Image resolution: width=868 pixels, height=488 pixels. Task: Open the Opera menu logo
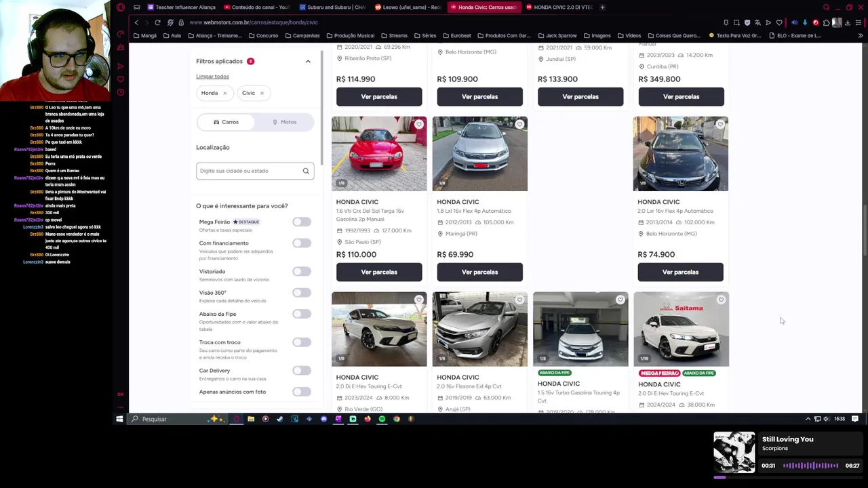tap(121, 7)
